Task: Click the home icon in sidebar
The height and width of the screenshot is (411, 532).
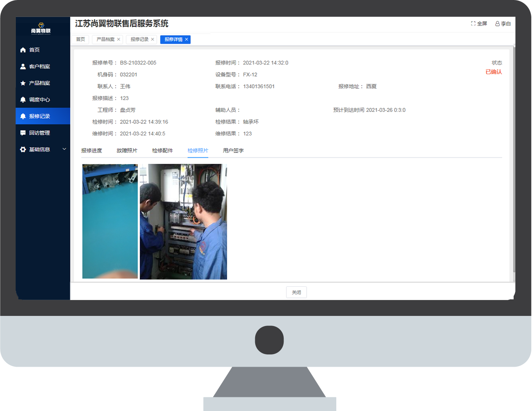Action: [x=23, y=50]
